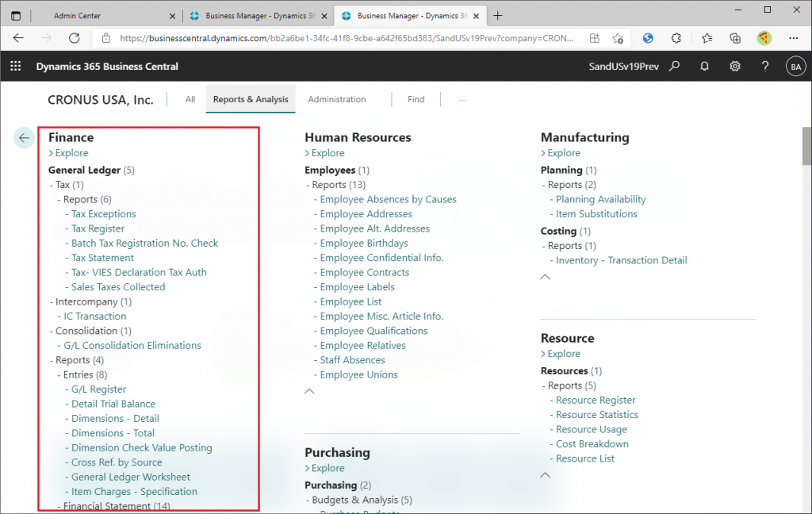Open the browser extensions puzzle icon

(676, 38)
